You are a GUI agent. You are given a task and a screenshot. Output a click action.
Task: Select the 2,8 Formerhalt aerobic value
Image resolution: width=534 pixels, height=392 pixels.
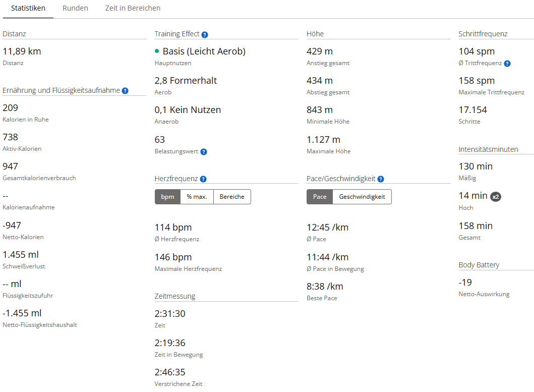click(x=186, y=80)
